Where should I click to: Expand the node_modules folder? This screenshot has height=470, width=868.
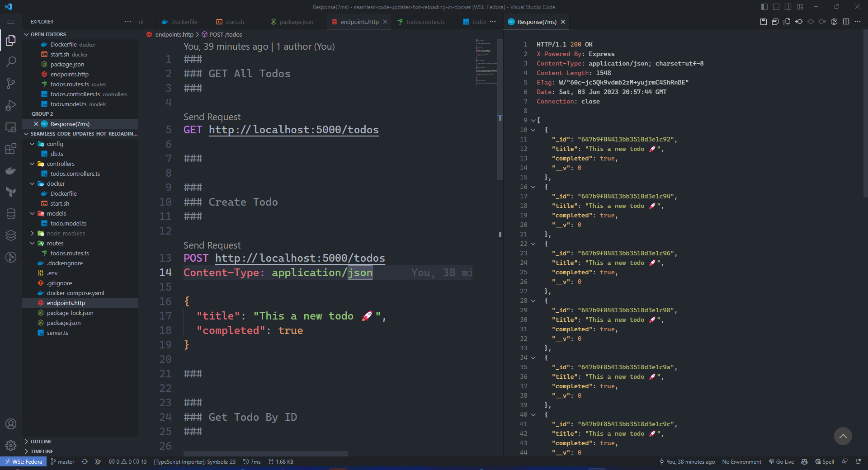tap(66, 234)
